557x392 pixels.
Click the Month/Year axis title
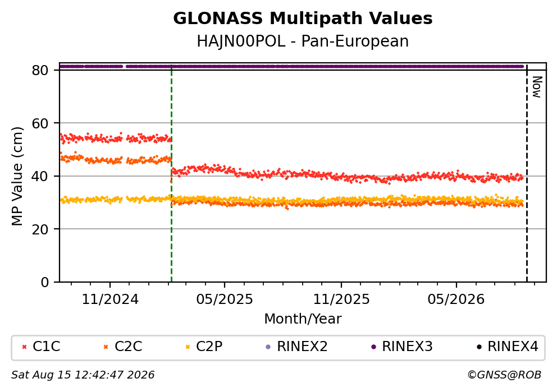(303, 319)
